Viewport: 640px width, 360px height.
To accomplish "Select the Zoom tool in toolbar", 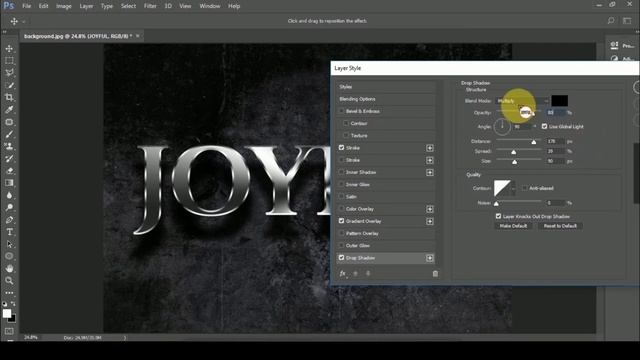I will 9,281.
